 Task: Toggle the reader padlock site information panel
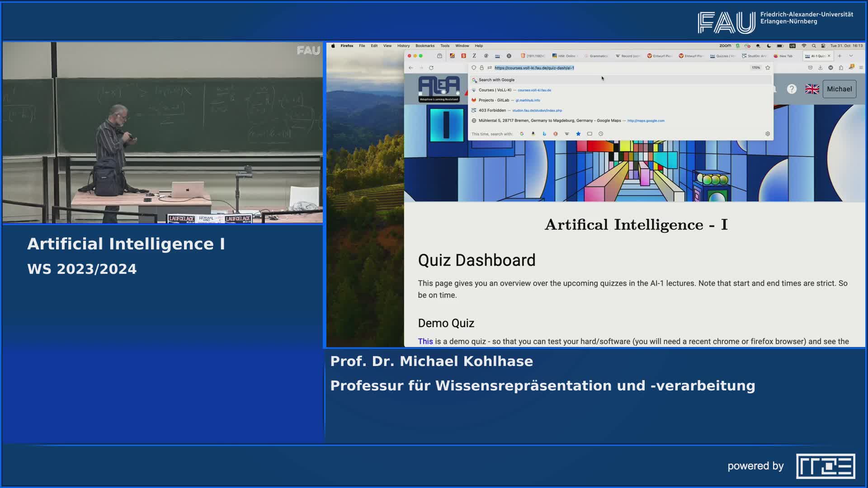[x=481, y=68]
